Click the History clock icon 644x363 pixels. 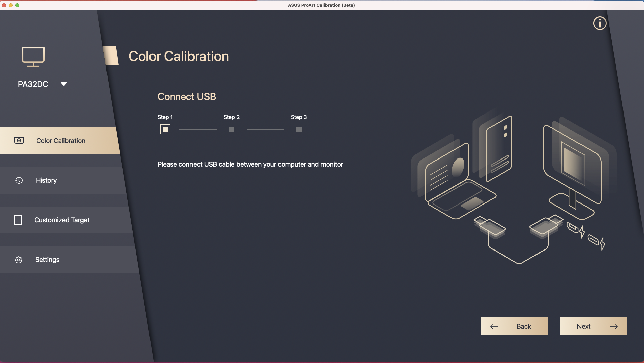(19, 180)
